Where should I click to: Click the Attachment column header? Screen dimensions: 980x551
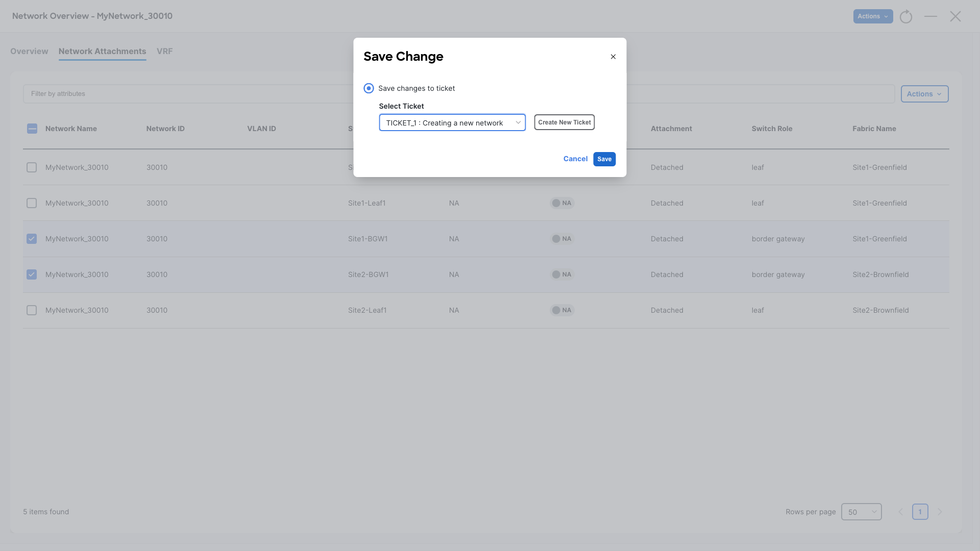[671, 129]
